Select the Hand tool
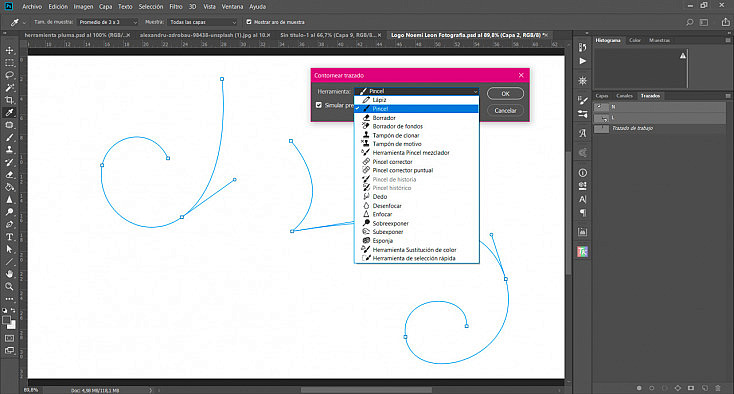Image resolution: width=734 pixels, height=394 pixels. [9, 274]
